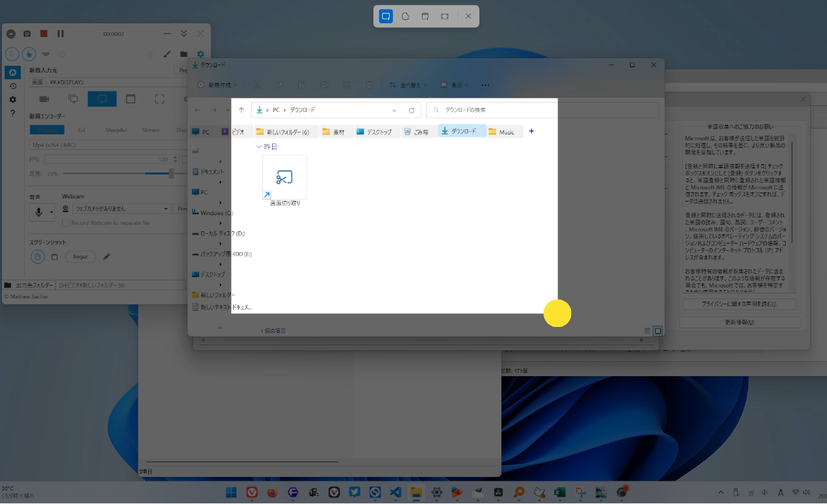This screenshot has width=827, height=504.
Task: Click the 出力先フォルダー button in Captura
Action: pos(29,285)
